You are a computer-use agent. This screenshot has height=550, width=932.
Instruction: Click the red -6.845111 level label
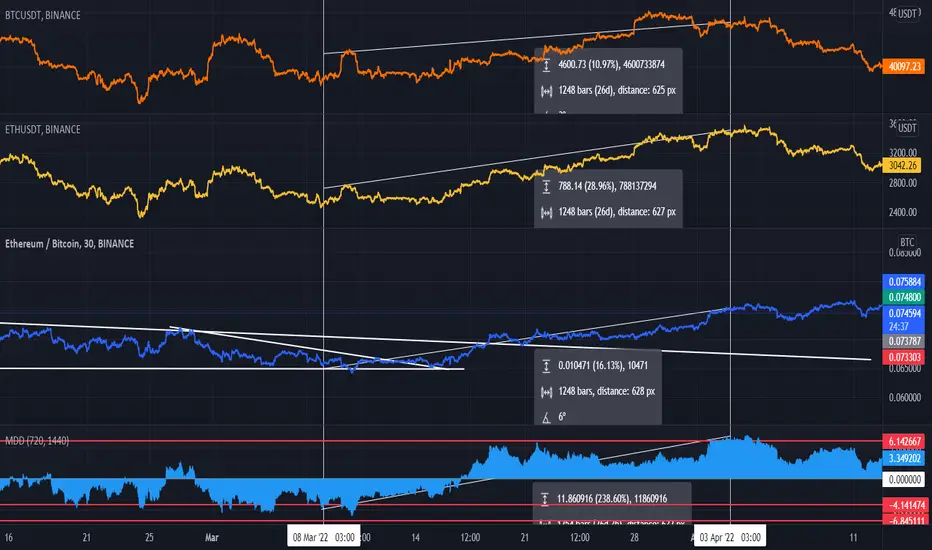(x=905, y=520)
